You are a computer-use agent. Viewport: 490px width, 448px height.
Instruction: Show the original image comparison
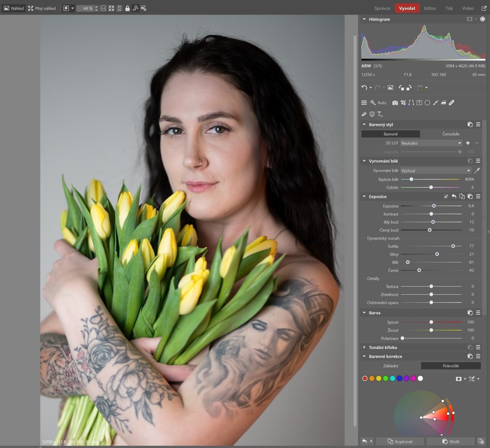390,88
